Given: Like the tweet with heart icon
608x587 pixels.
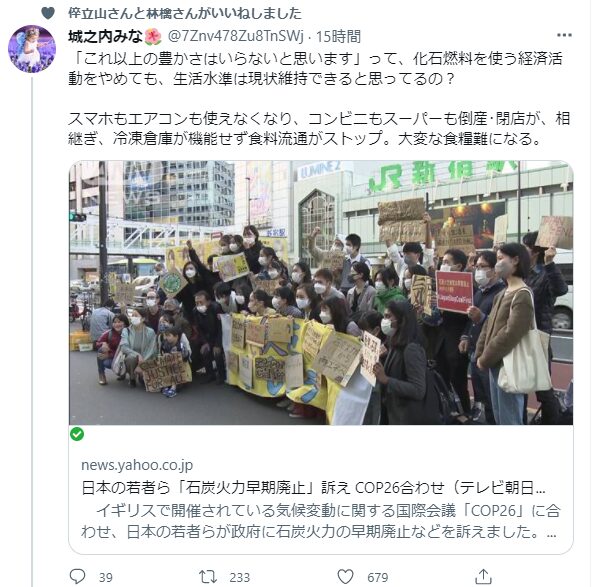Looking at the screenshot, I should point(345,577).
